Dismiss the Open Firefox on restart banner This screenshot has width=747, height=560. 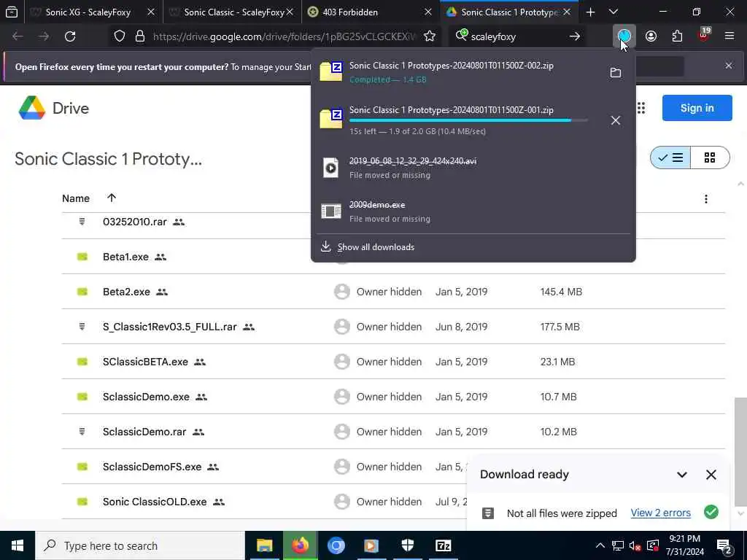729,66
